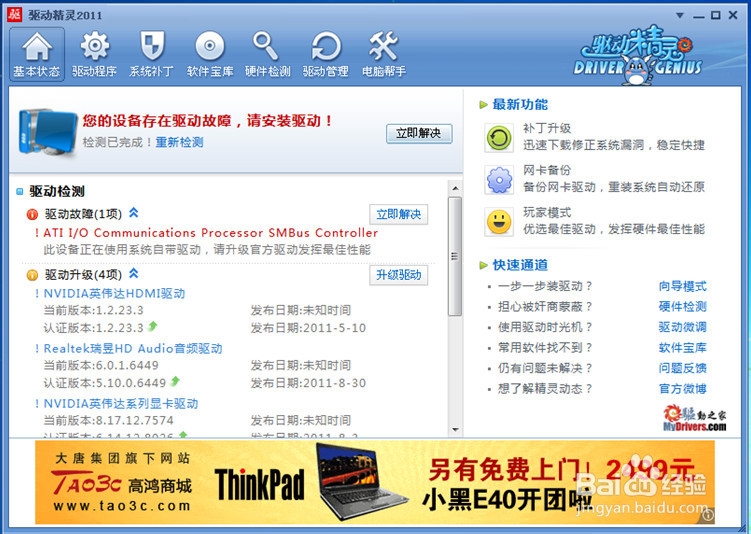Open 玩家模式 feature text
Screen dimensions: 751x534
point(547,212)
